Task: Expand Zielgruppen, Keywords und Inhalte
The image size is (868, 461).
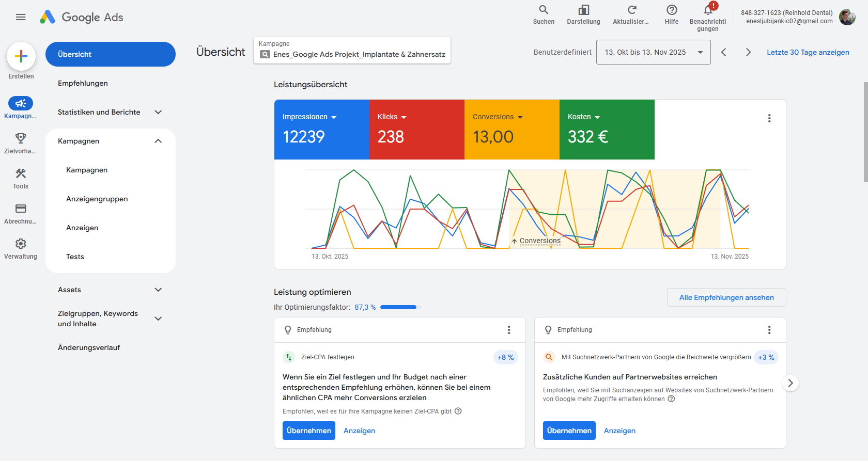Action: click(x=158, y=319)
